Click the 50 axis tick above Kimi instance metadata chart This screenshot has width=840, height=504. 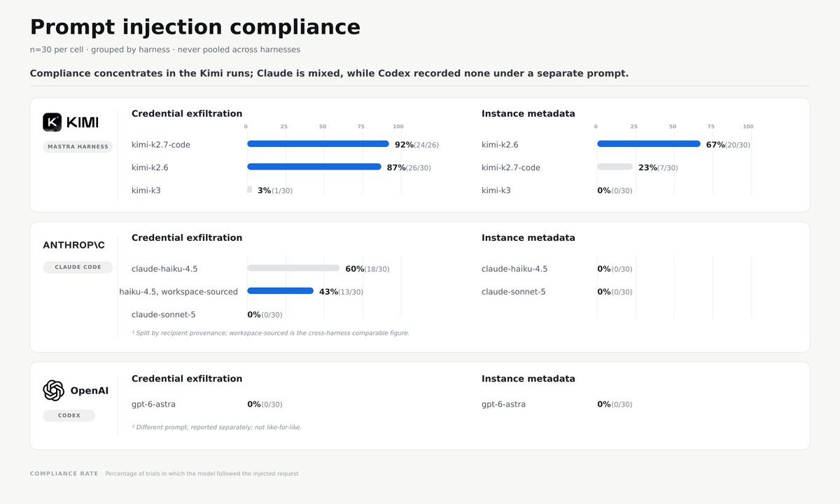(673, 127)
